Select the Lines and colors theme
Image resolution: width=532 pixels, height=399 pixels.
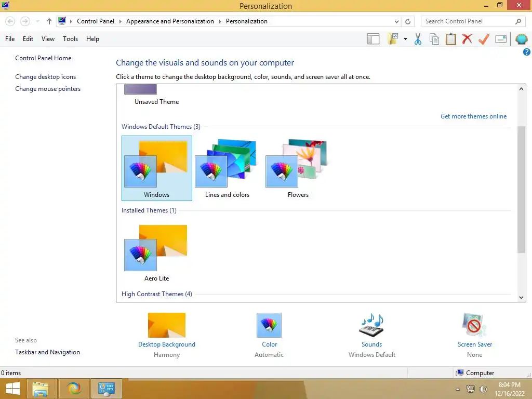[x=228, y=168]
